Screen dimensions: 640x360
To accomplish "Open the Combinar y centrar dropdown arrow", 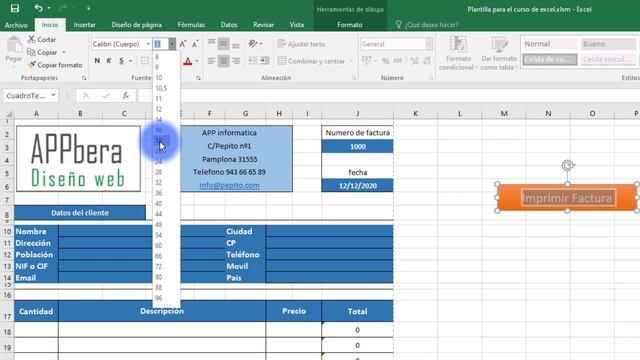I will pos(351,61).
